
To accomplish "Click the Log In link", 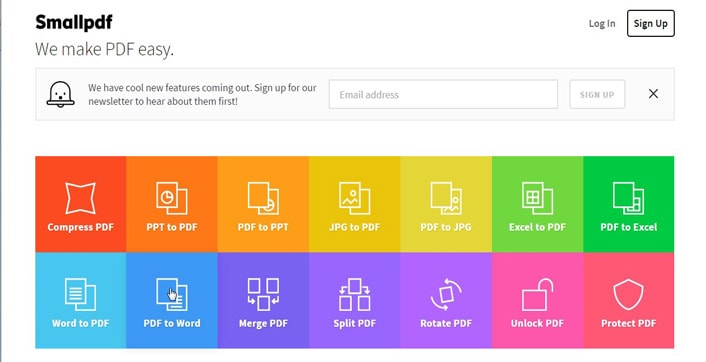I will 602,23.
